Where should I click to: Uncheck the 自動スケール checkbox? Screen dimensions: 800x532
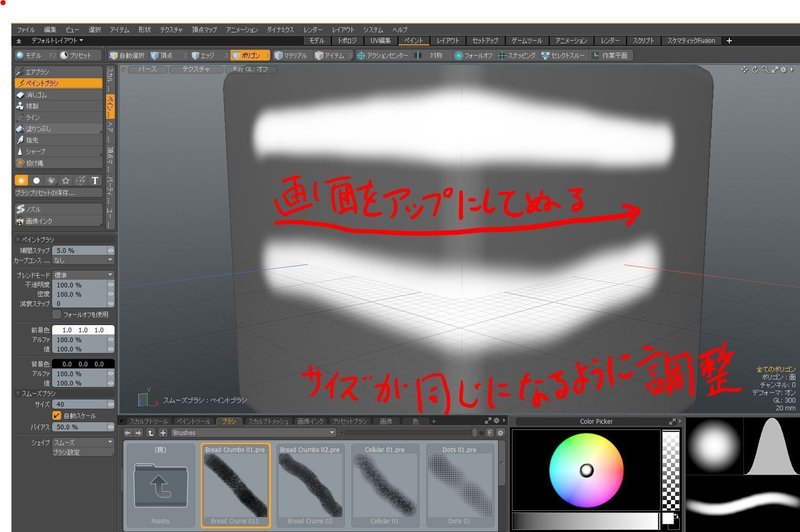[x=57, y=416]
